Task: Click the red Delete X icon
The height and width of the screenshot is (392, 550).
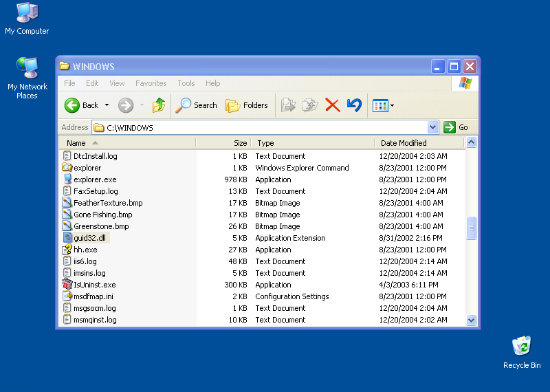Action: point(333,105)
